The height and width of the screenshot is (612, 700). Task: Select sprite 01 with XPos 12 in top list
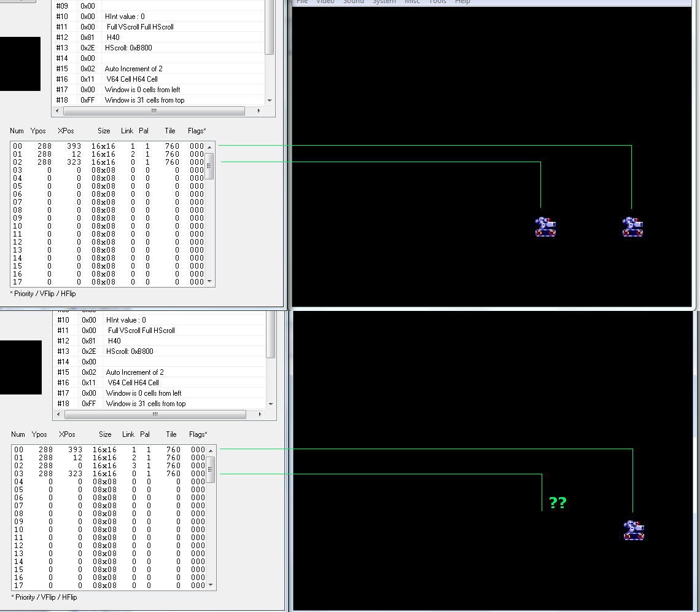(108, 154)
